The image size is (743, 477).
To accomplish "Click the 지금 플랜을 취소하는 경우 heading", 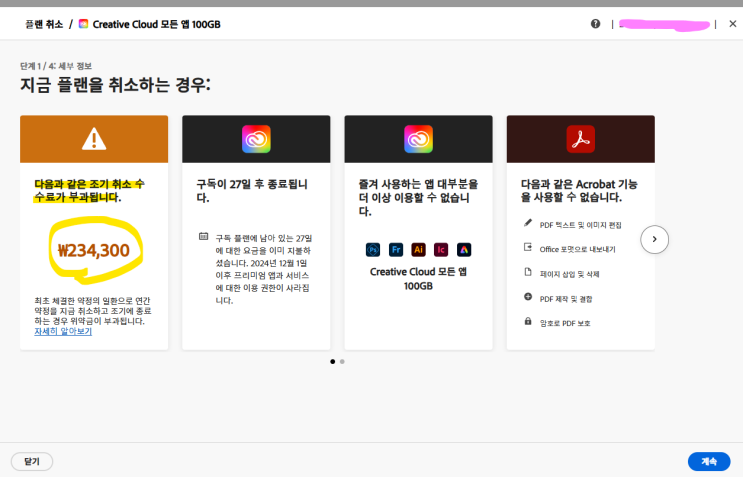I will pos(115,85).
